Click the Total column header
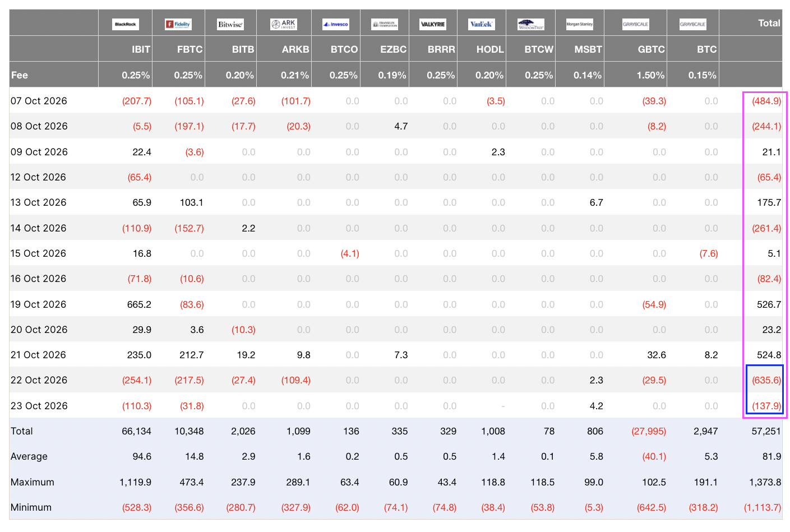790x532 pixels. click(x=769, y=23)
